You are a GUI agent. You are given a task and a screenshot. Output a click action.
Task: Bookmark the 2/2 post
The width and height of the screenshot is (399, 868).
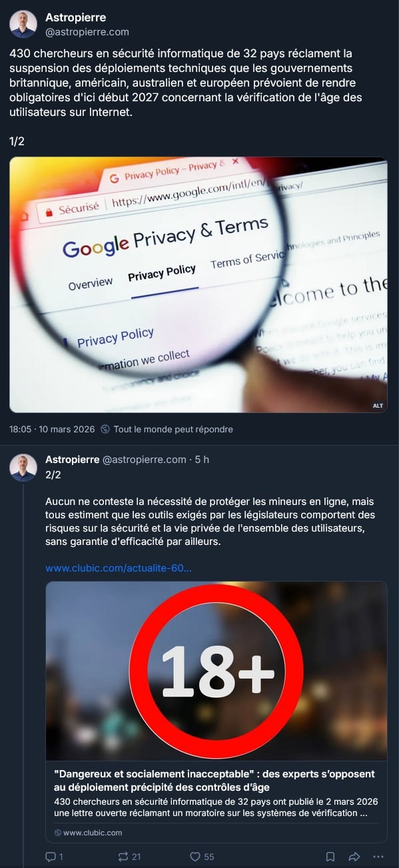(330, 857)
